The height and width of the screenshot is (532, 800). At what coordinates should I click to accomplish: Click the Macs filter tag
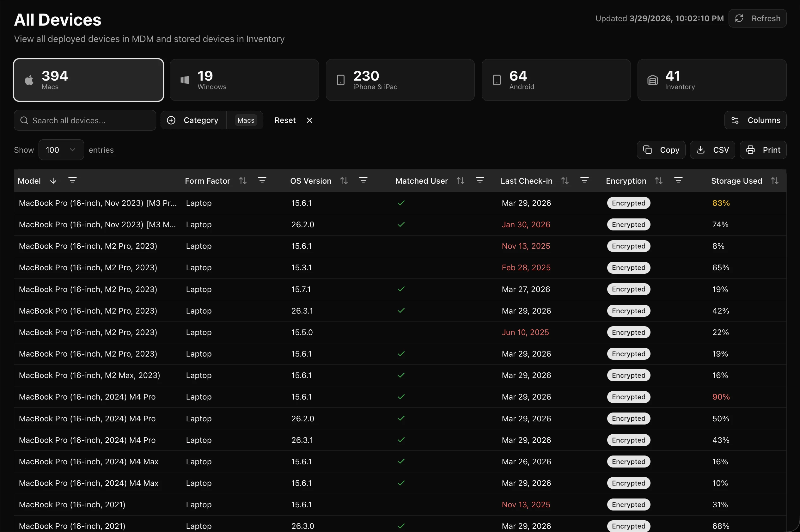[246, 120]
